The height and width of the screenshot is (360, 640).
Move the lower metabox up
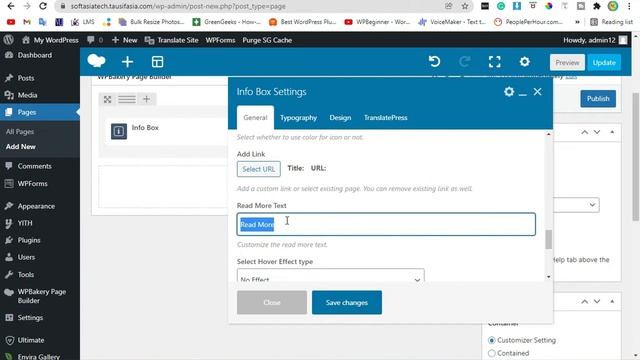(x=584, y=302)
